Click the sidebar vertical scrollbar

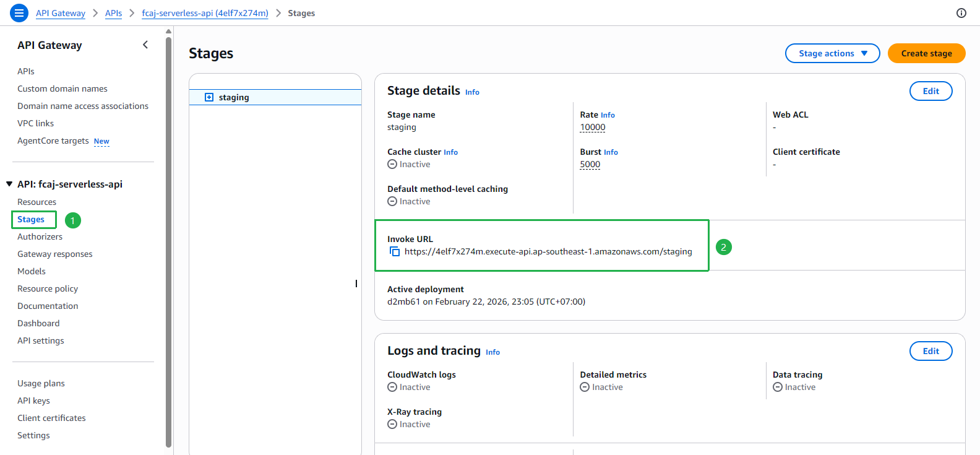click(x=168, y=241)
